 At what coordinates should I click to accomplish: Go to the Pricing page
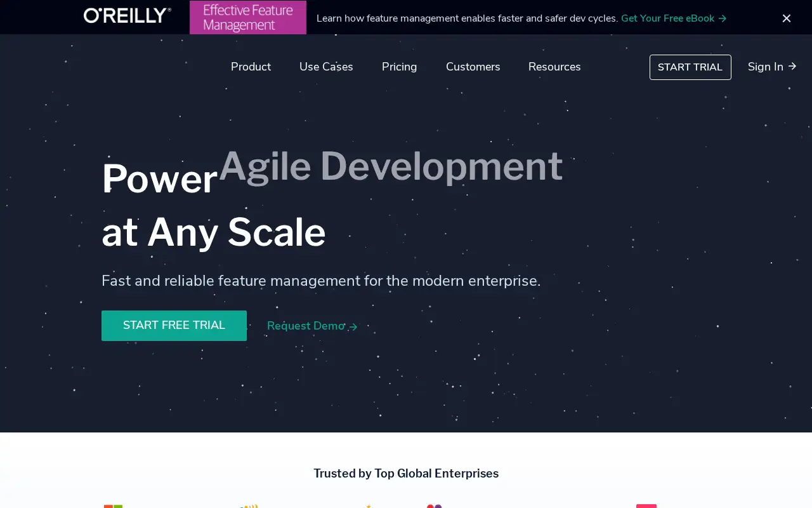click(x=400, y=67)
